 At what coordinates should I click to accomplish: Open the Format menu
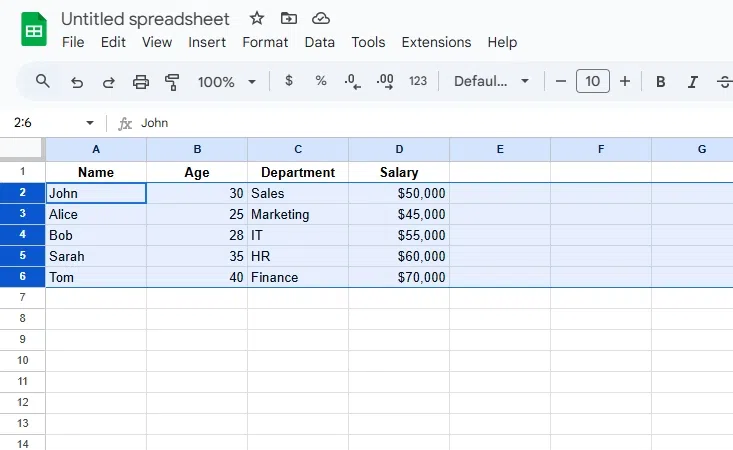(265, 42)
